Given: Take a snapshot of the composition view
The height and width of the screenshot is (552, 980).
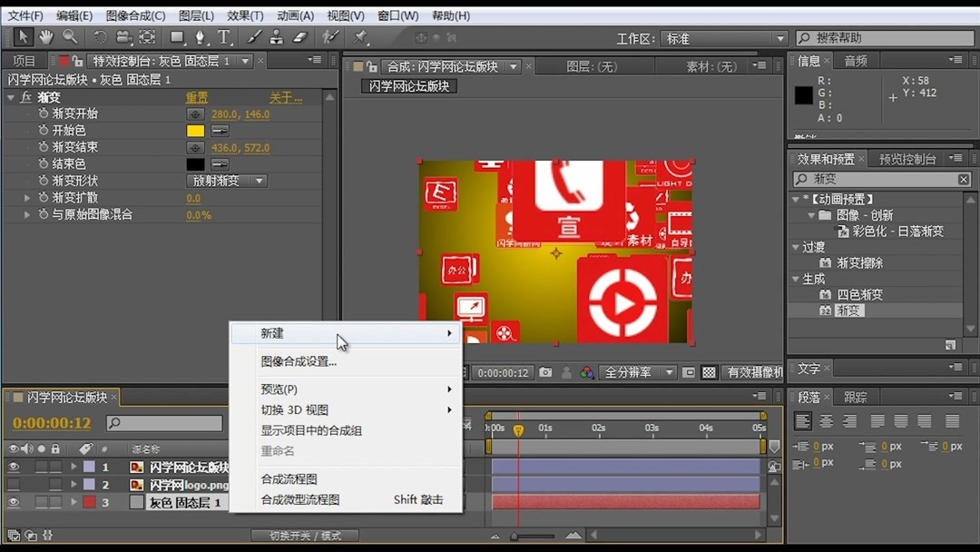Looking at the screenshot, I should pyautogui.click(x=545, y=370).
